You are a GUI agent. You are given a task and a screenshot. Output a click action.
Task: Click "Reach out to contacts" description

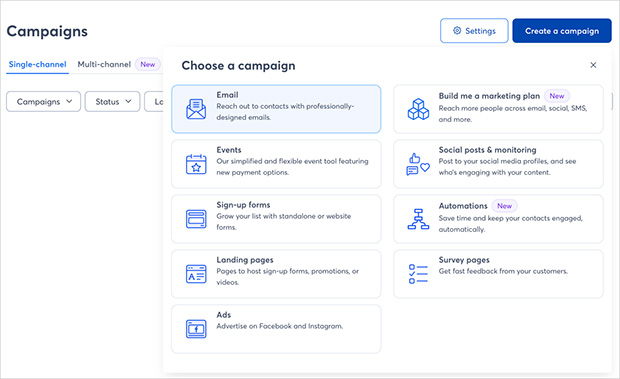coord(285,112)
